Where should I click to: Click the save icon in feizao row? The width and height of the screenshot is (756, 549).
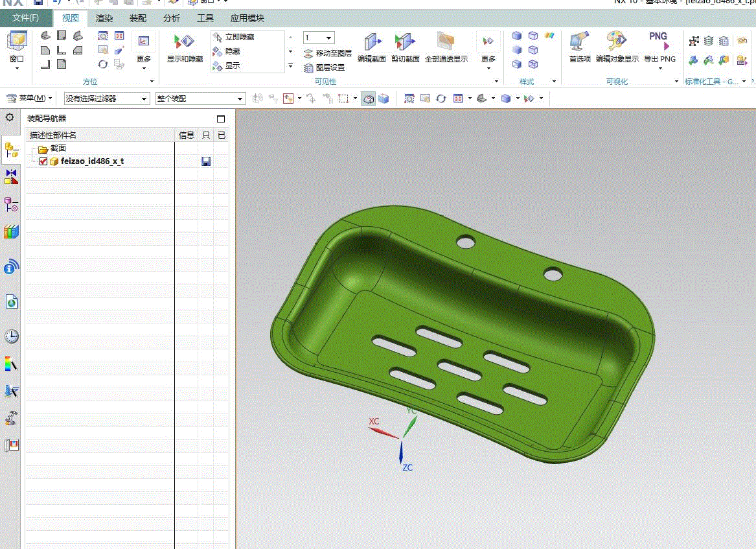click(206, 161)
